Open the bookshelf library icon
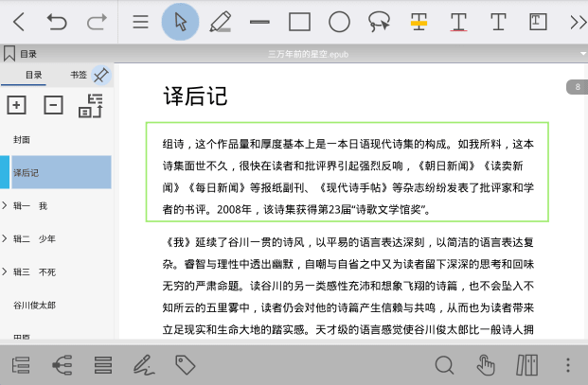 tap(526, 365)
